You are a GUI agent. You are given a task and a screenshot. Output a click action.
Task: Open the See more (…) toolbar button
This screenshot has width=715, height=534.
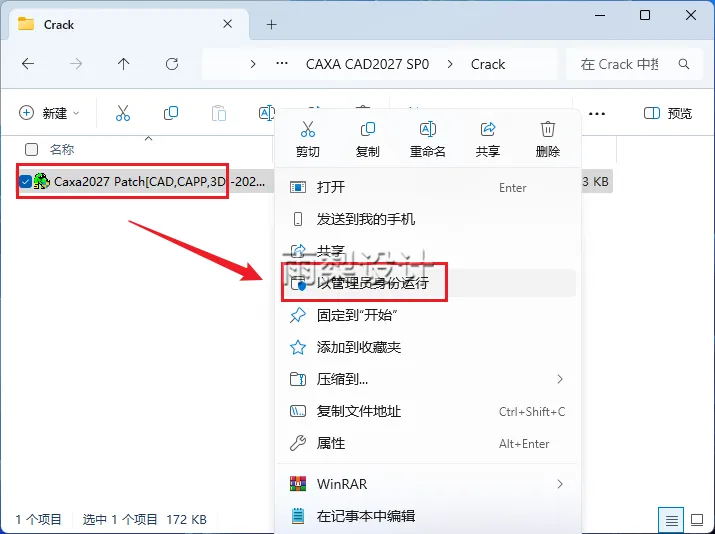coord(597,114)
